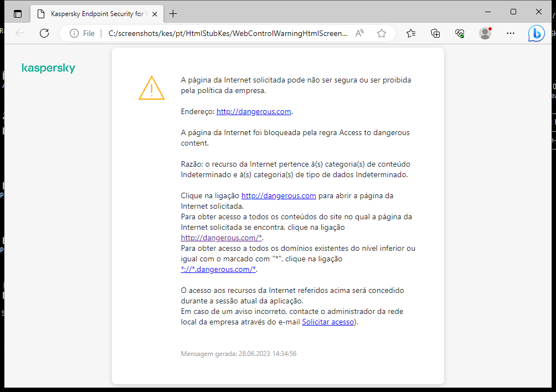Toggle the Favorites bar star list icon
The height and width of the screenshot is (392, 556).
pyautogui.click(x=410, y=33)
